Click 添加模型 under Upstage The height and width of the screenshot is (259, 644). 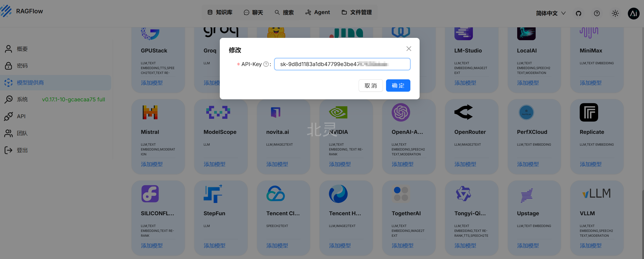point(528,246)
